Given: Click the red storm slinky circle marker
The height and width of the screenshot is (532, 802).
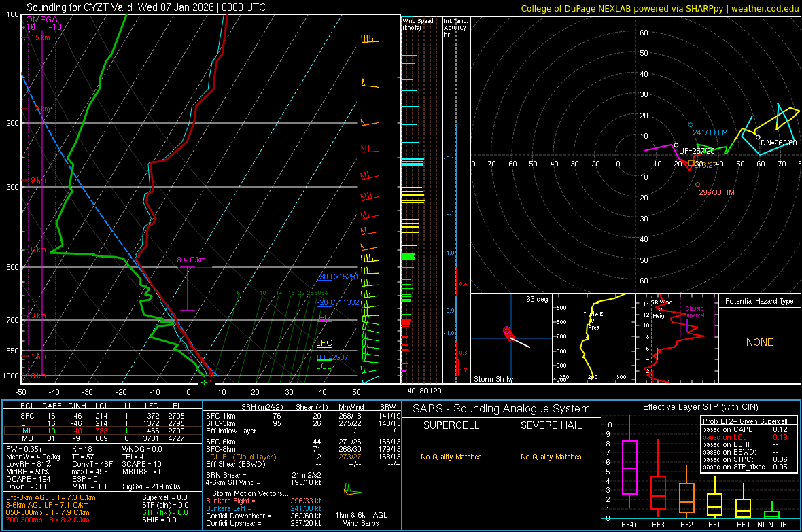Looking at the screenshot, I should (x=507, y=330).
